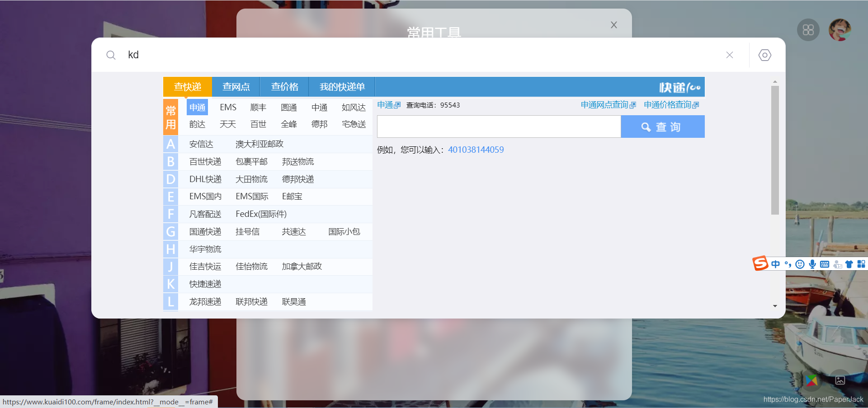Switch to the 查网点 tab
Screen dimensions: 868x408
point(236,86)
